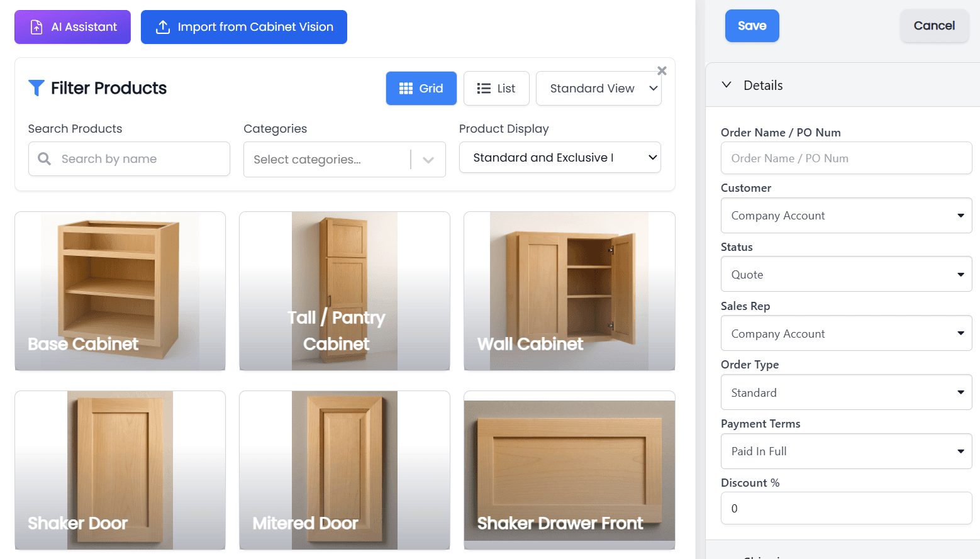Click the Grid view icon
Viewport: 980px width, 559px height.
tap(407, 88)
